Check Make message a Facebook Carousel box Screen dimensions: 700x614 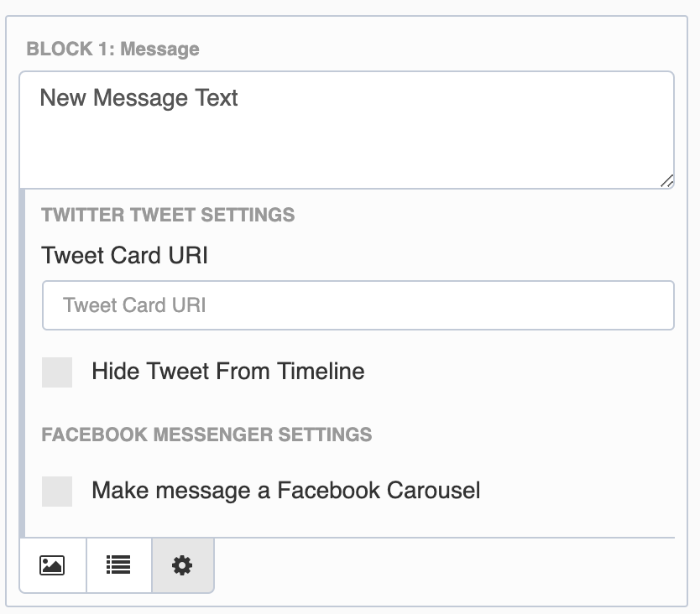click(x=57, y=492)
